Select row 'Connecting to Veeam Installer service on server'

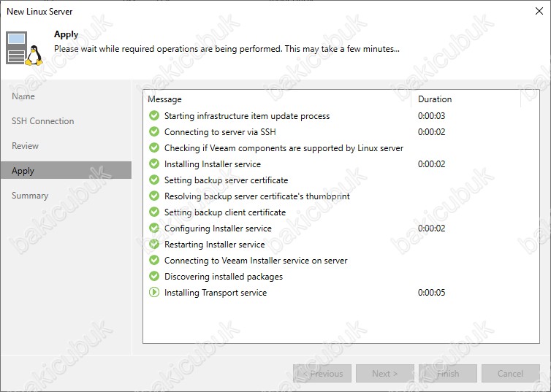click(341, 261)
